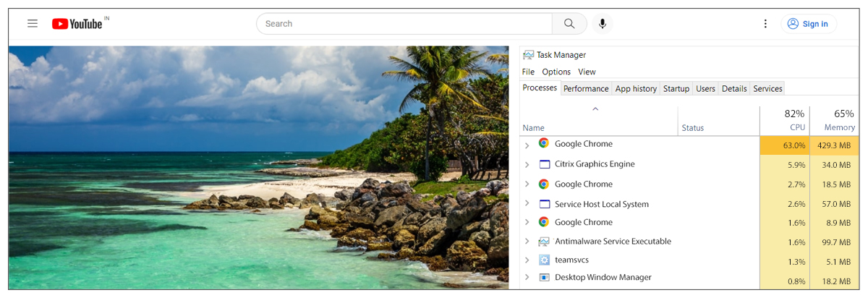Viewport: 868px width, 298px height.
Task: Switch to the Services tab
Action: click(x=767, y=89)
